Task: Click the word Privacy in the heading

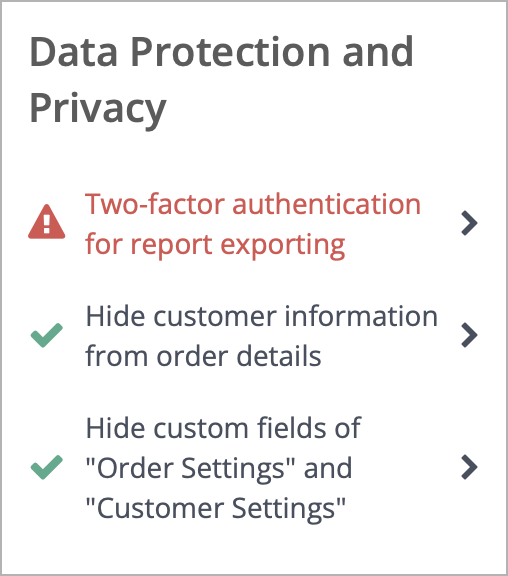Action: [98, 109]
